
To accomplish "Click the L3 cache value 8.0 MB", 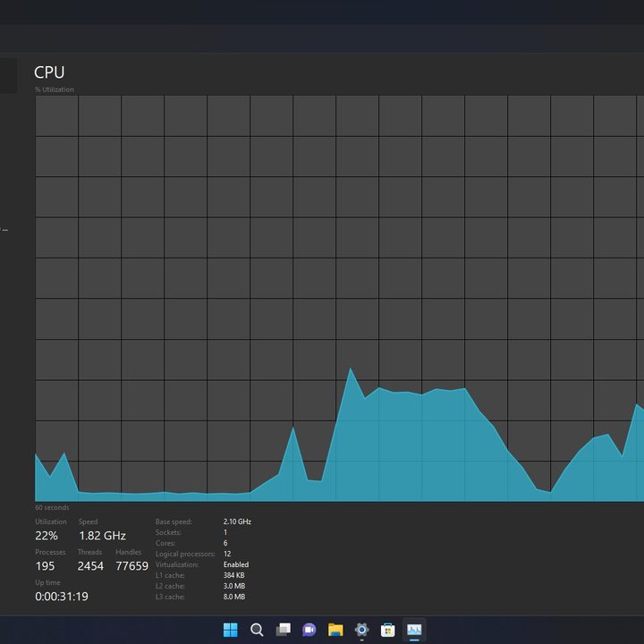I will (x=234, y=597).
